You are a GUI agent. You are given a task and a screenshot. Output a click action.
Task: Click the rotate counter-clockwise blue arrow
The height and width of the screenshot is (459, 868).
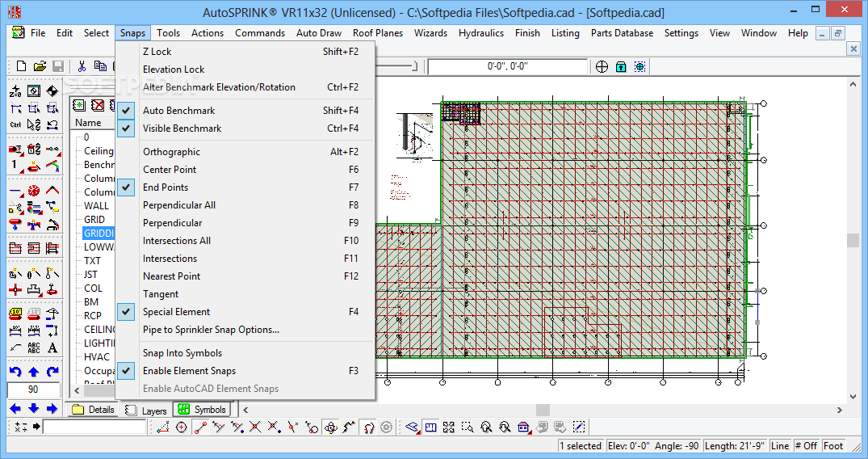point(15,372)
